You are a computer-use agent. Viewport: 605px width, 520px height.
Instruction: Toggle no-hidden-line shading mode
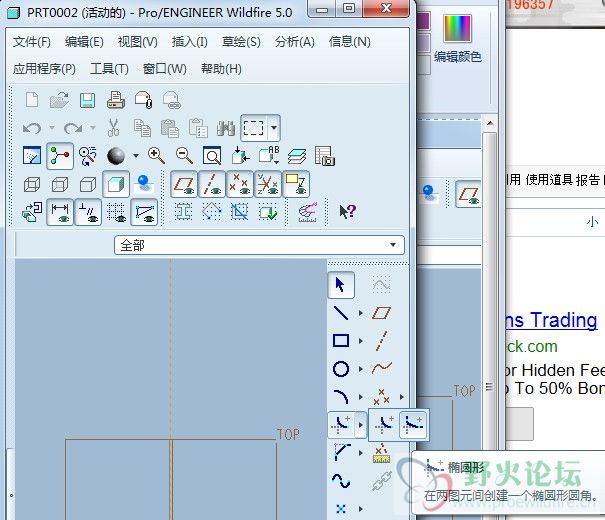(88, 184)
